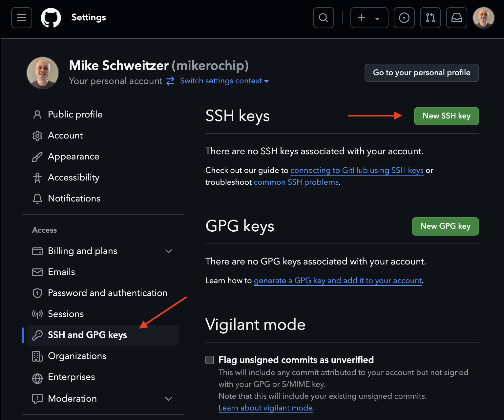Click the plus create-new icon
Image resolution: width=504 pixels, height=420 pixels.
point(361,18)
